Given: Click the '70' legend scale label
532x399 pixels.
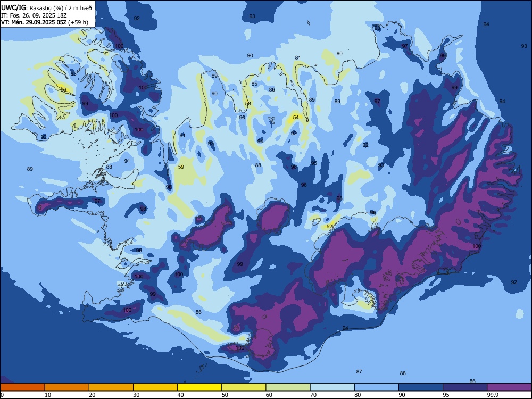Looking at the screenshot, I should tap(313, 395).
